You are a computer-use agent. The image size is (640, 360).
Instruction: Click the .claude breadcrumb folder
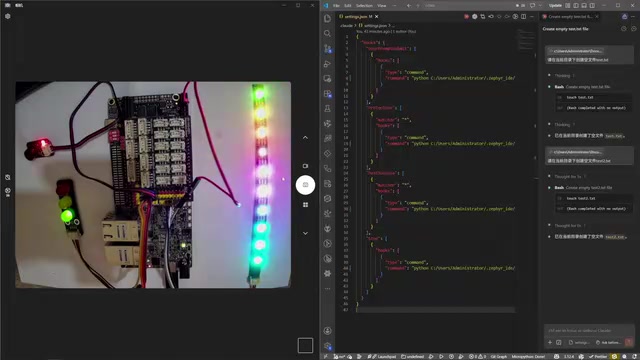[x=346, y=25]
